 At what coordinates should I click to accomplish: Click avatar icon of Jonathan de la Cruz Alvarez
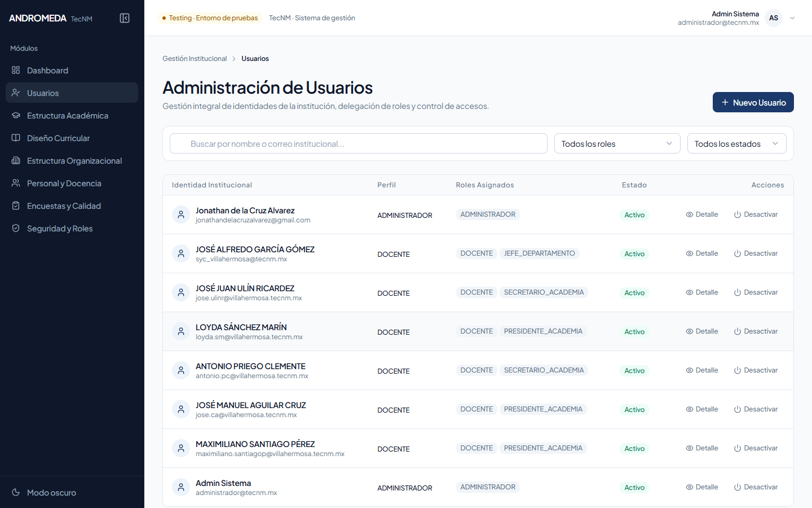(181, 214)
